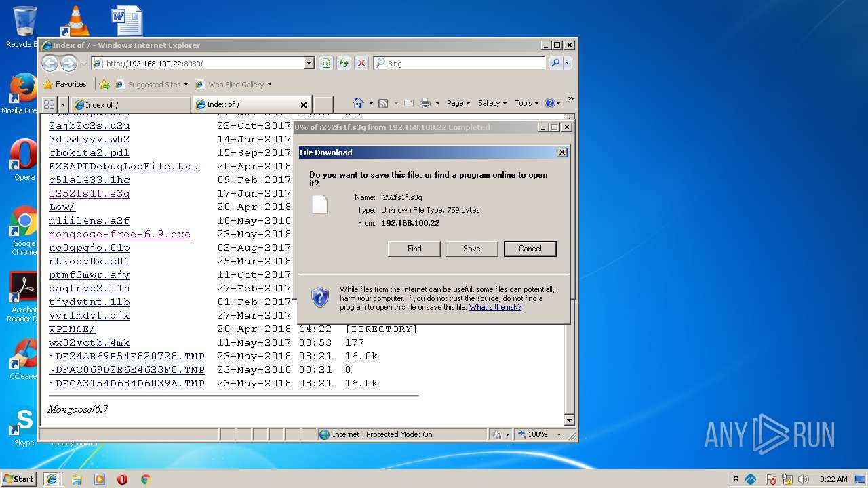The height and width of the screenshot is (488, 868).
Task: Open Windows Explorer folder on taskbar
Action: click(76, 479)
